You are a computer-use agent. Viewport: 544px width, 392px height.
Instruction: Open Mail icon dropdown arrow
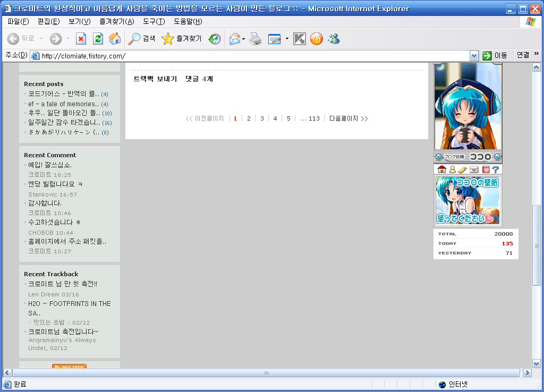pos(243,38)
